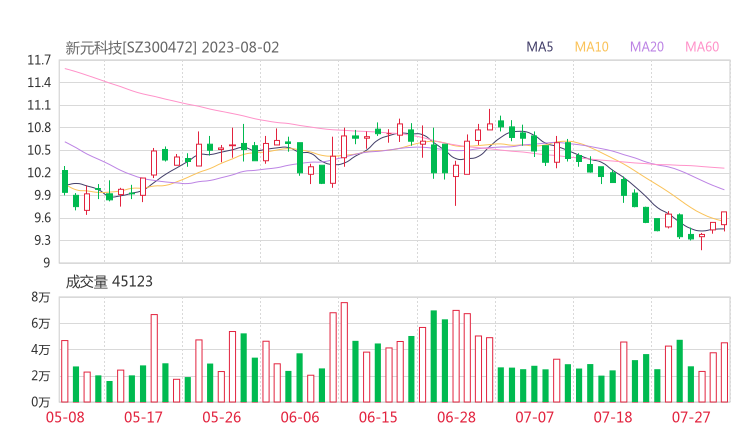Click the 11.1 price axis label
The height and width of the screenshot is (440, 740).
[x=39, y=105]
